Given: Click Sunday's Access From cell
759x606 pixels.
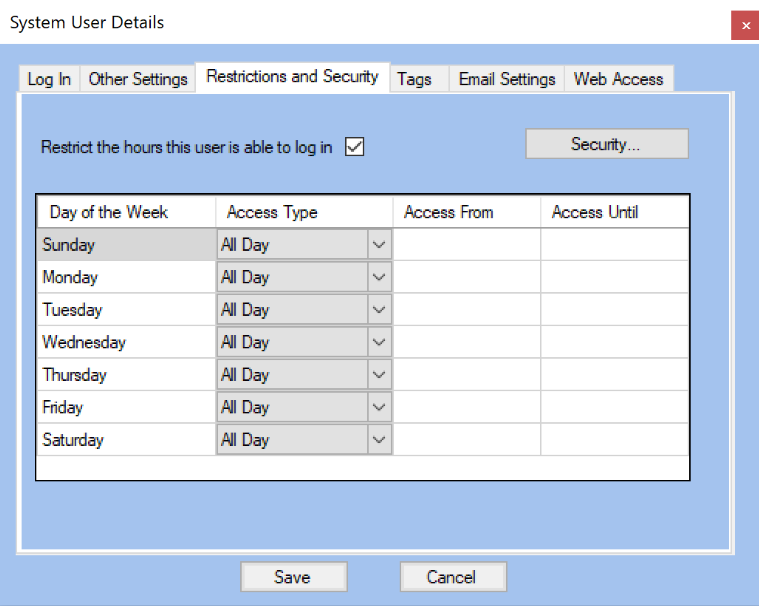Looking at the screenshot, I should (x=467, y=245).
